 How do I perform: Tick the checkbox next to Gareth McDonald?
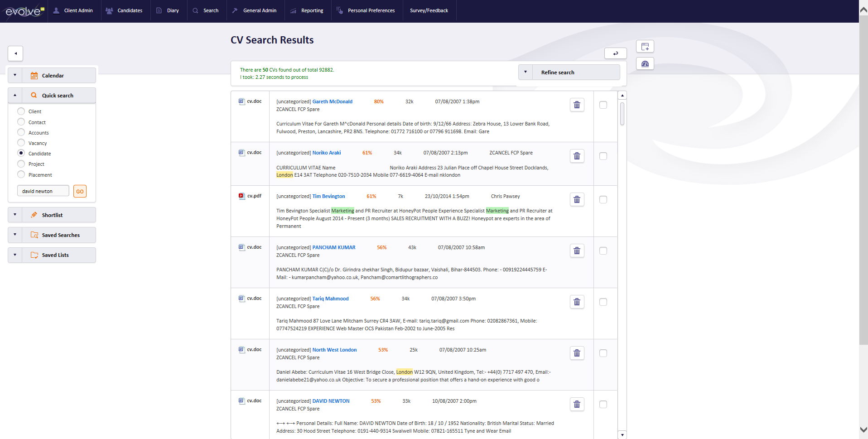point(603,105)
